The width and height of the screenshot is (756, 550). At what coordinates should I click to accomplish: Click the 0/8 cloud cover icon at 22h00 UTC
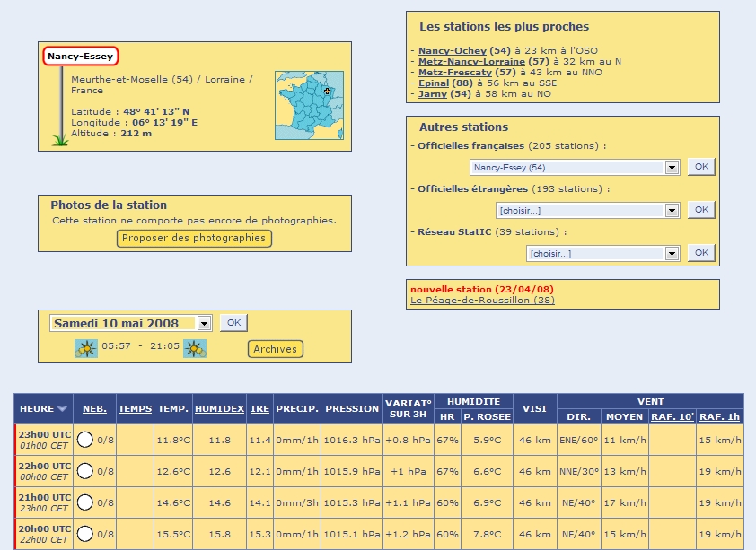[x=85, y=471]
